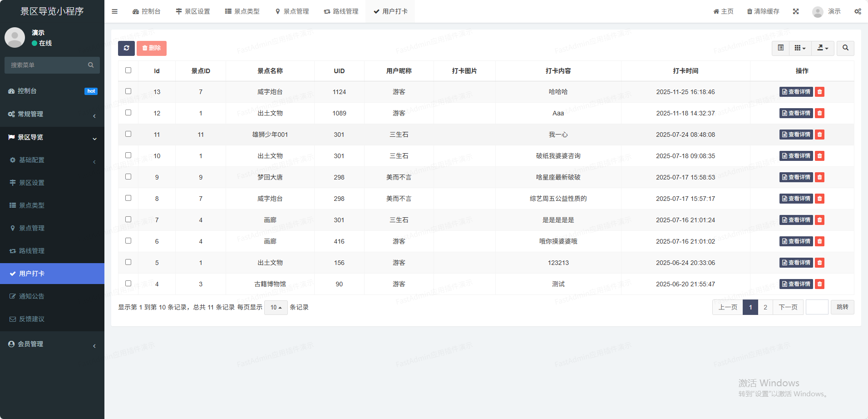
Task: Open the columns visibility dropdown
Action: 800,48
